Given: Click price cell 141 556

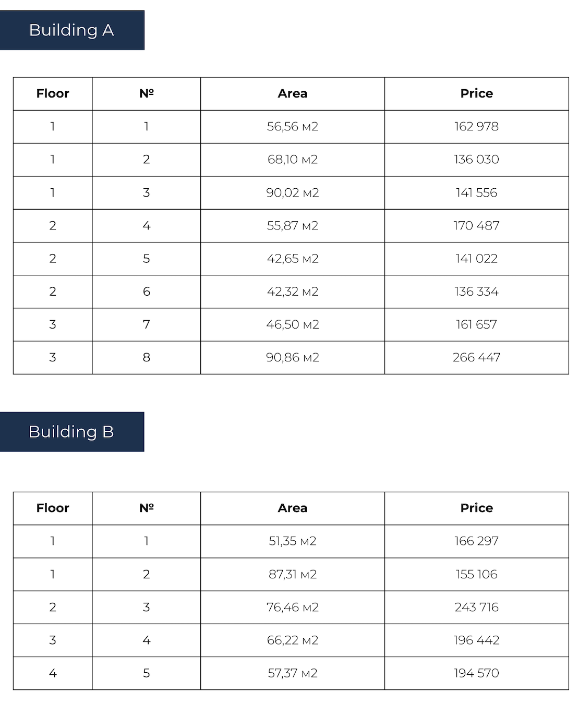Looking at the screenshot, I should [x=476, y=193].
